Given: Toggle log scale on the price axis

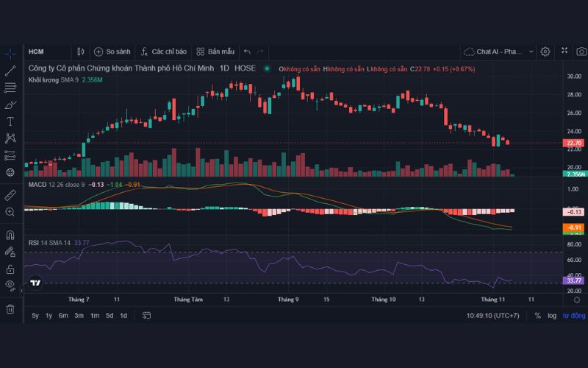Looking at the screenshot, I should pos(551,316).
